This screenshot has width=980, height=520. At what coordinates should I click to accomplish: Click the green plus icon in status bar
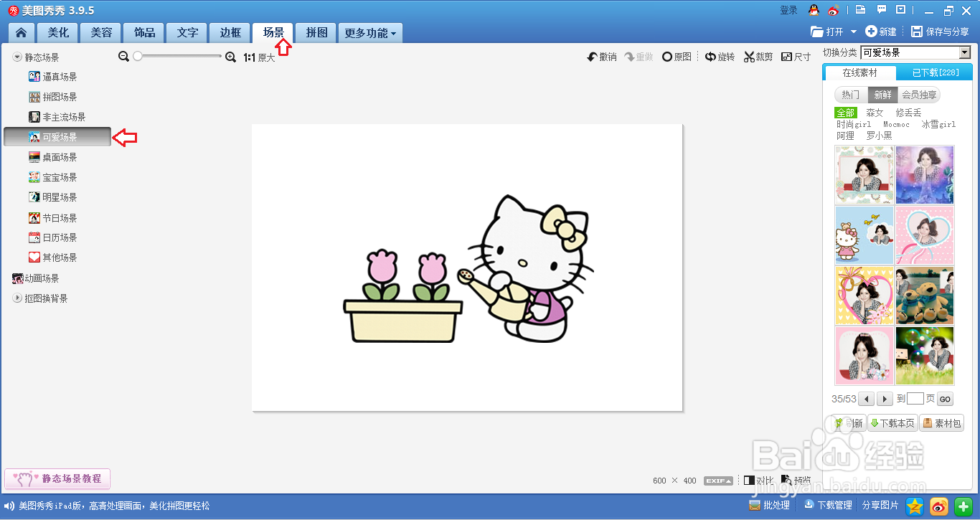point(963,506)
